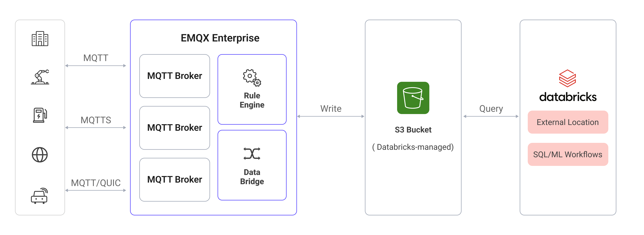
Task: Click the second MQTT Broker box
Action: pyautogui.click(x=175, y=127)
